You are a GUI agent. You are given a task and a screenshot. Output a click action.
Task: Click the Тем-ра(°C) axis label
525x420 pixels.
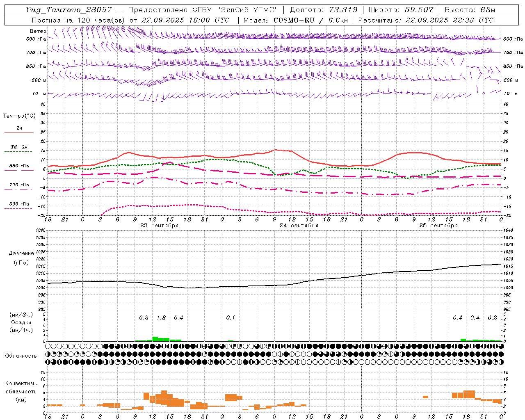(19, 116)
